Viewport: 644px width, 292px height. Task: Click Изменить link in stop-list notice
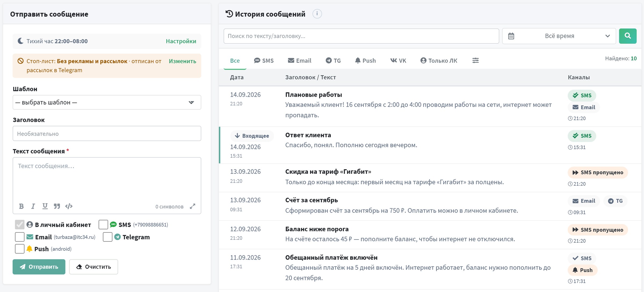182,61
